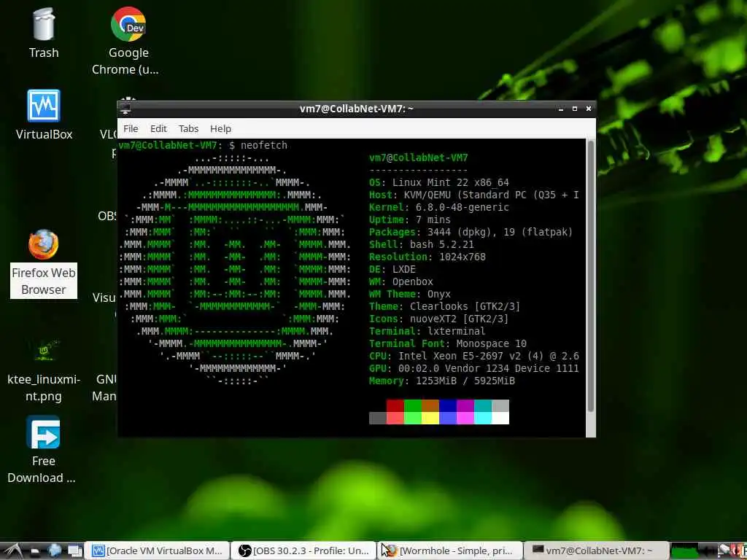Switch to OBS 30.2.3 taskbar window
The width and height of the screenshot is (747, 560).
(x=304, y=551)
